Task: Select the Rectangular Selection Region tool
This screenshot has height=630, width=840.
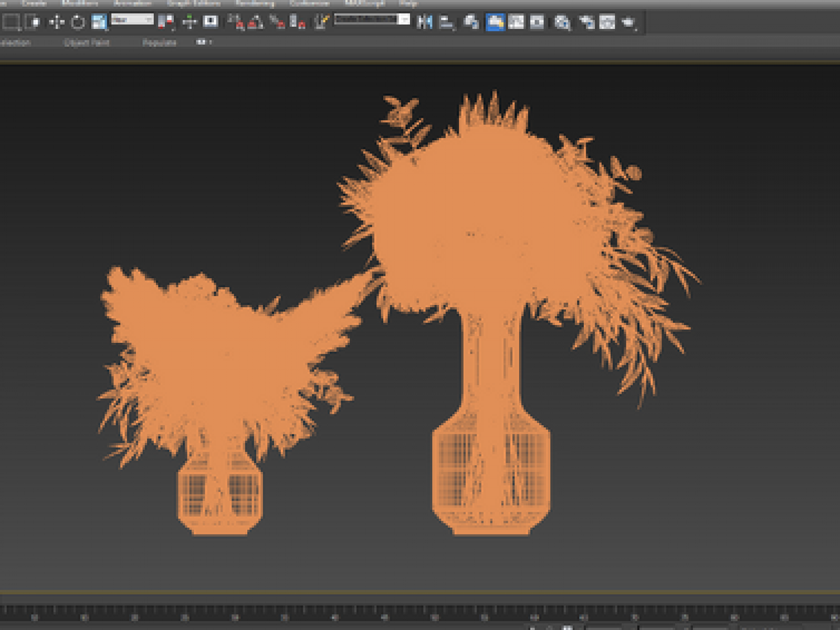Action: [11, 22]
